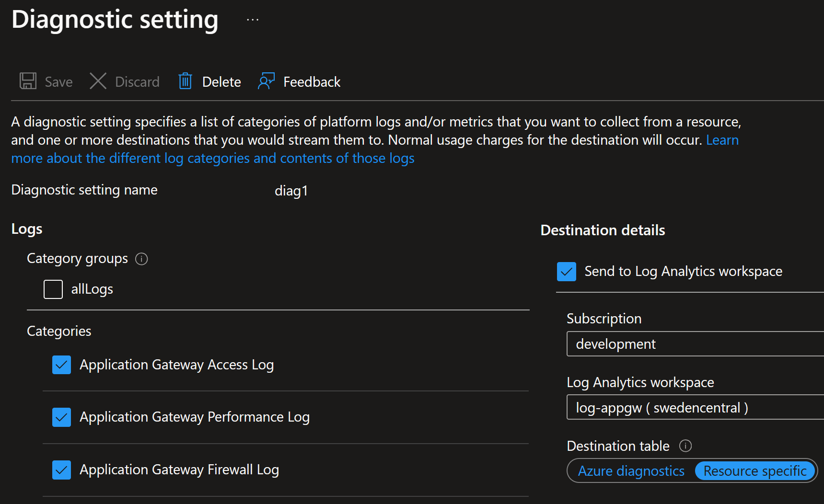Screen dimensions: 824x504
Task: Open the ellipsis menu beside Diagnostic setting
Action: pos(253,20)
